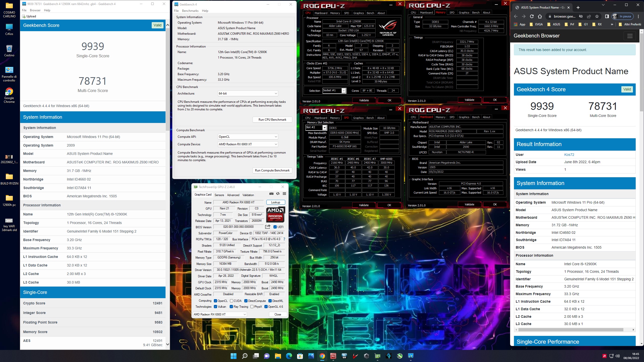
Task: Open Bench tab in top-left CPU-Z
Action: click(370, 13)
